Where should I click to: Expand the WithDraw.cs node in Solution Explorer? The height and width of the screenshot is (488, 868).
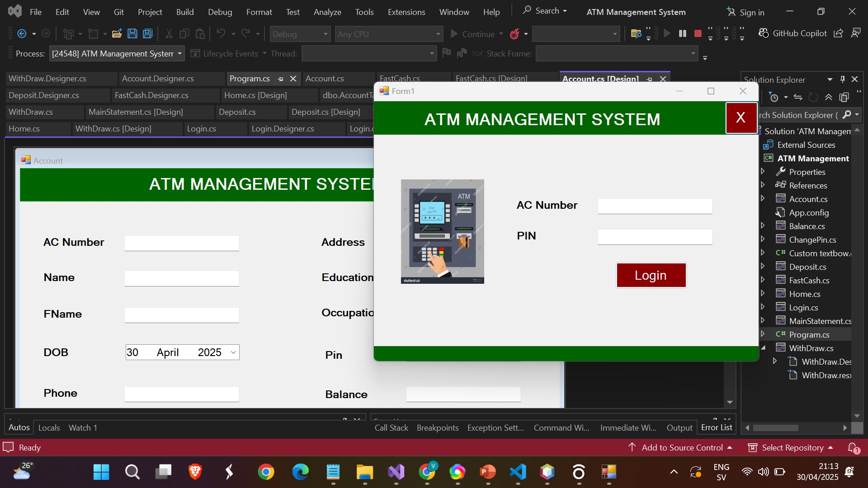763,348
